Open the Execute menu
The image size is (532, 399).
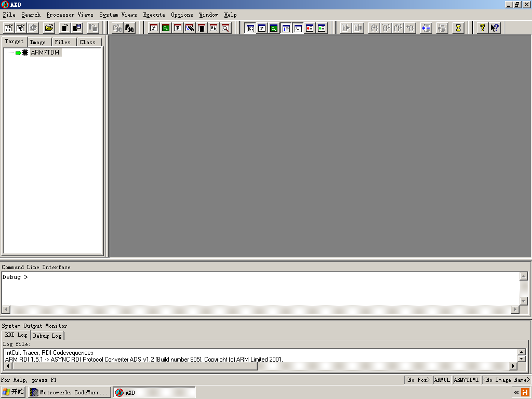(x=154, y=15)
